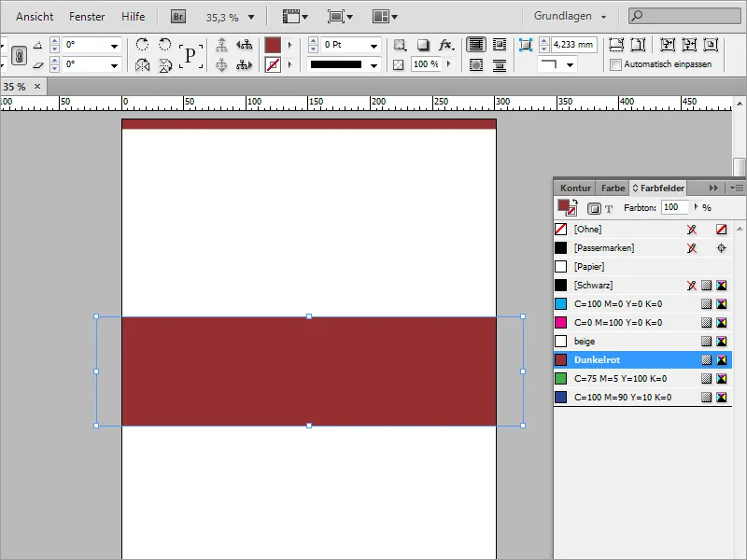Click the corner options icon
Viewport: 747px width, 560px height.
(525, 45)
